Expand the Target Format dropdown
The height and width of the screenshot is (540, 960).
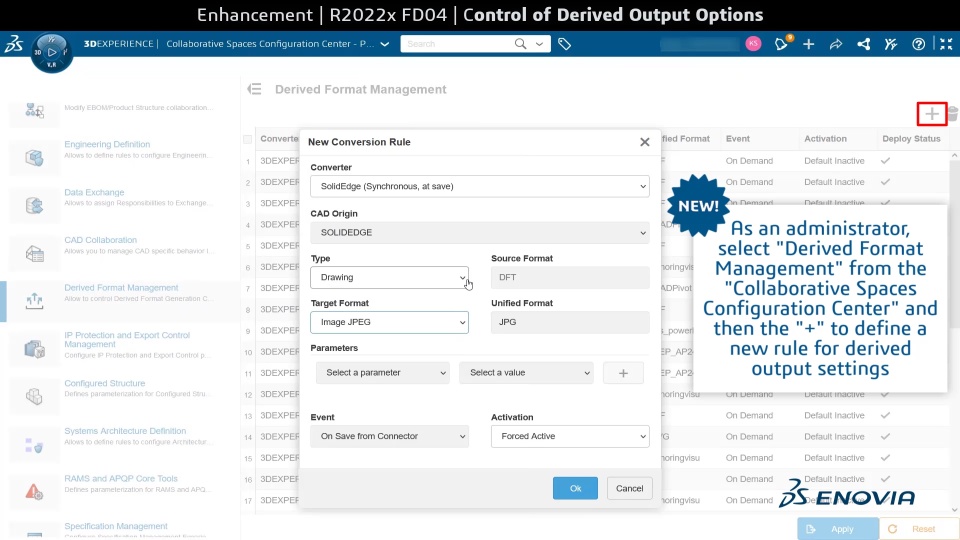(389, 322)
